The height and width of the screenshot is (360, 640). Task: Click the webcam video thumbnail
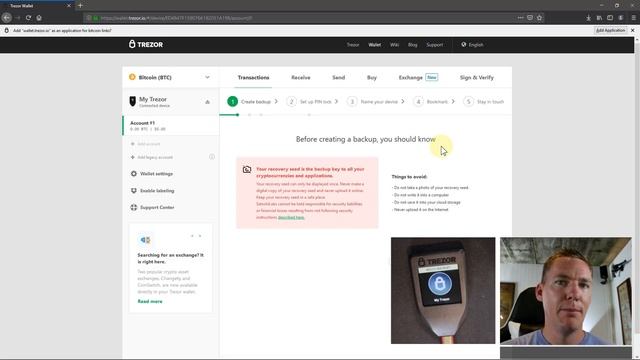click(x=566, y=291)
